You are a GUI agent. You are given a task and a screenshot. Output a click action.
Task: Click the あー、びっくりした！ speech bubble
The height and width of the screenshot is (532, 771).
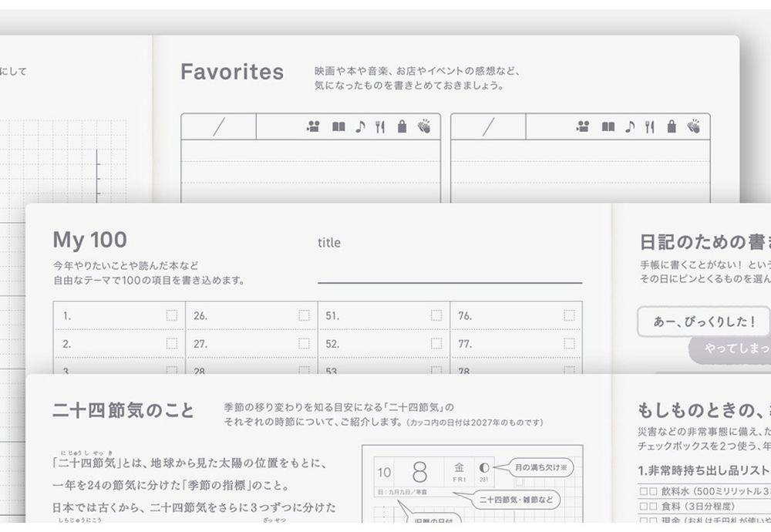point(704,322)
